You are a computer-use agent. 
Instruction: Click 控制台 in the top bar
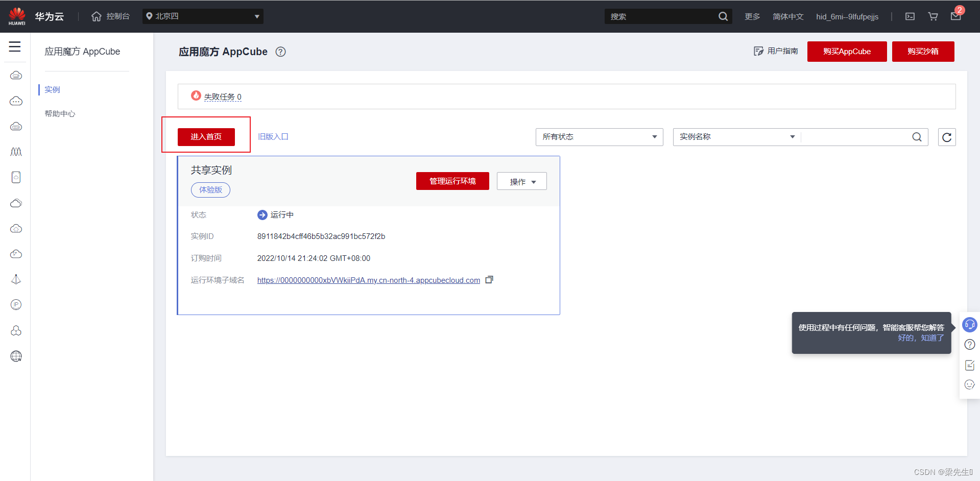118,16
